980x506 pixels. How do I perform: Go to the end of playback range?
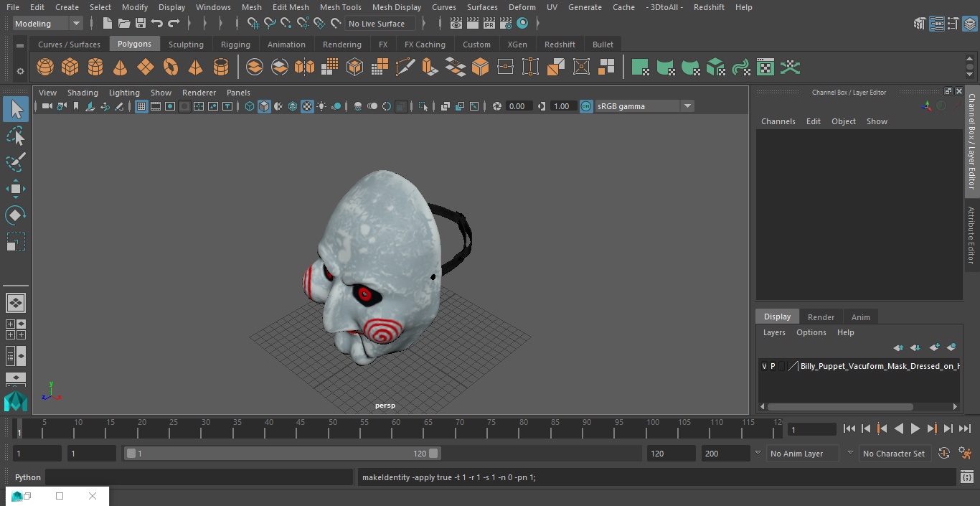pos(965,428)
